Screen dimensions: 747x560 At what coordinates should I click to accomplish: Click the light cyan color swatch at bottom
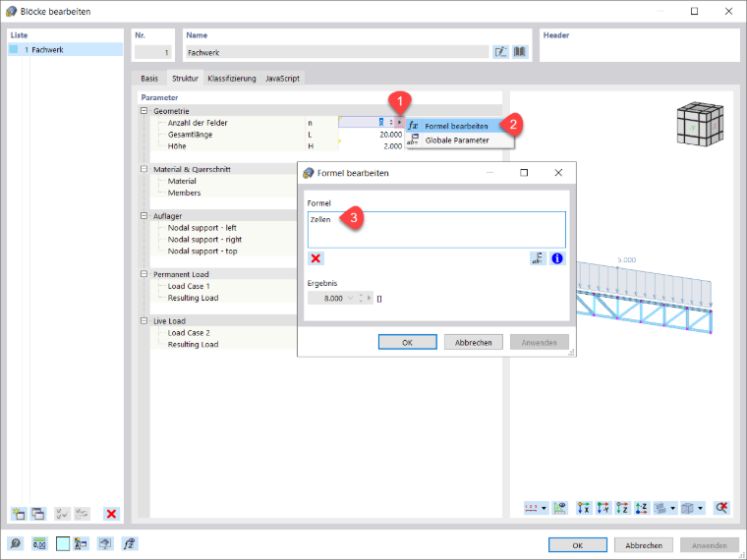(x=63, y=543)
